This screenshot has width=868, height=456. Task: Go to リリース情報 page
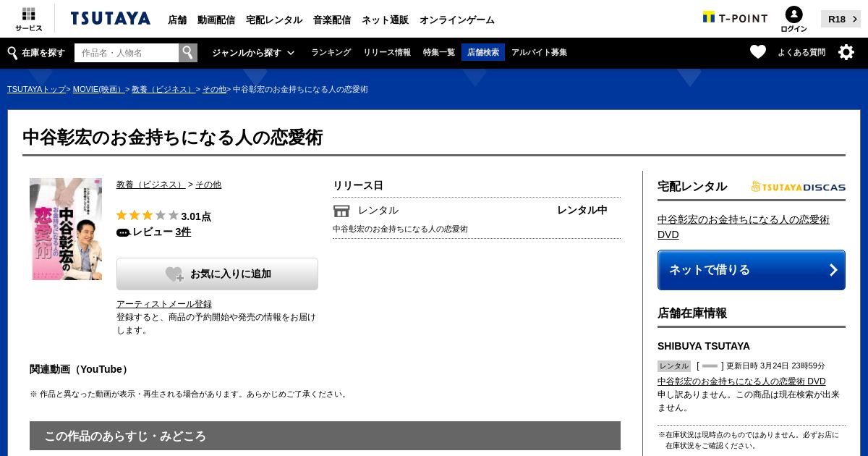click(x=387, y=53)
